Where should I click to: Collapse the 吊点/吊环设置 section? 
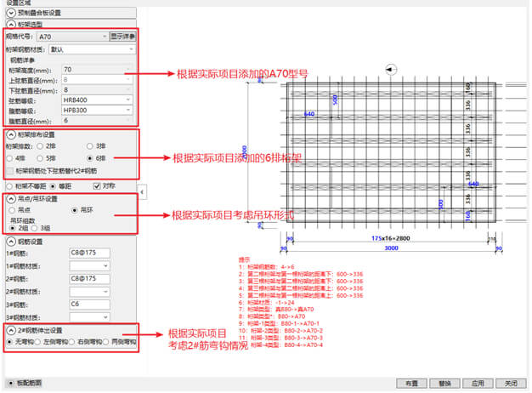11,199
